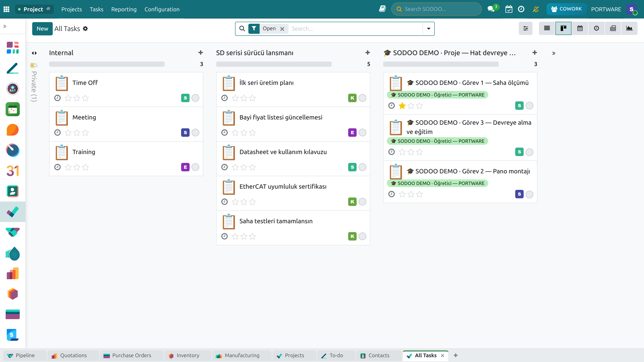This screenshot has height=362, width=644.
Task: Switch to calendar view
Action: tap(580, 28)
